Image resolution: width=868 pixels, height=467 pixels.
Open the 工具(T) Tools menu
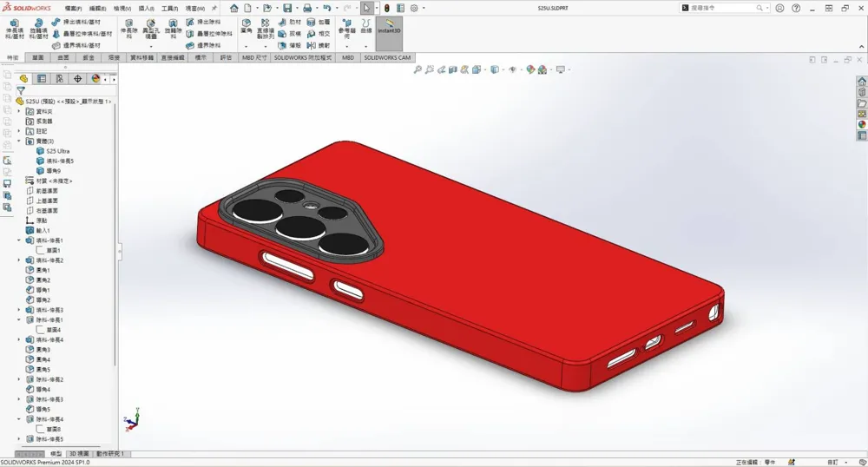169,9
